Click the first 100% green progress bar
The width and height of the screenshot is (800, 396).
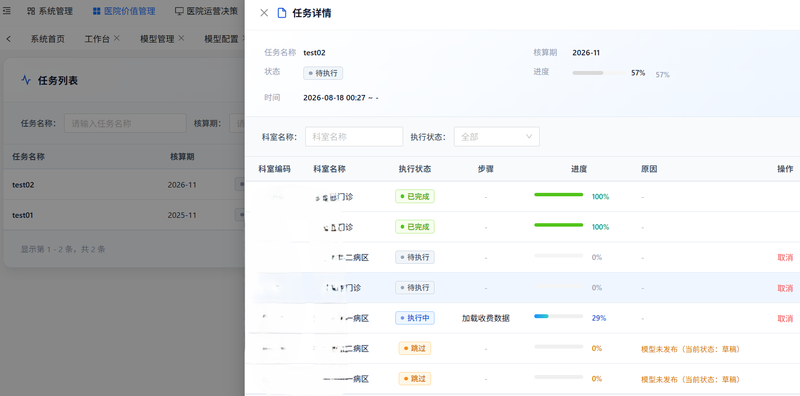coord(558,194)
